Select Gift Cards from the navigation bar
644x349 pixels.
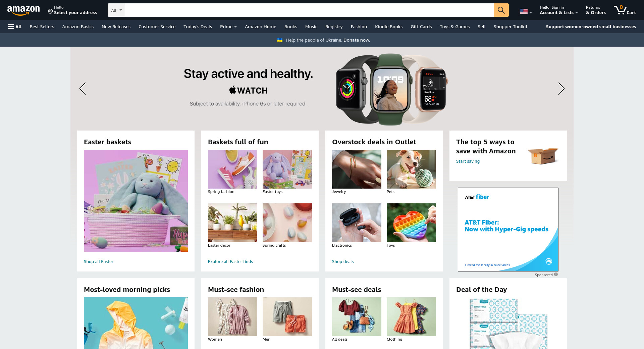click(x=421, y=27)
